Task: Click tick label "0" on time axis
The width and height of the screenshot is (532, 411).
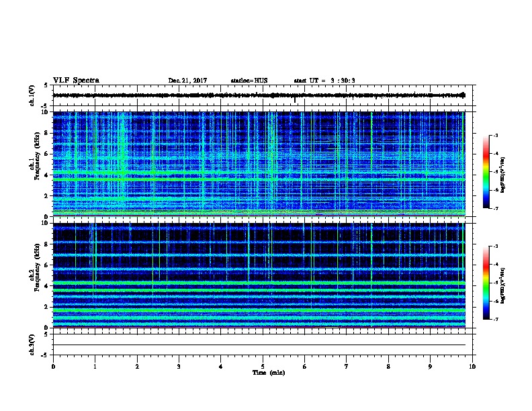Action: [53, 367]
